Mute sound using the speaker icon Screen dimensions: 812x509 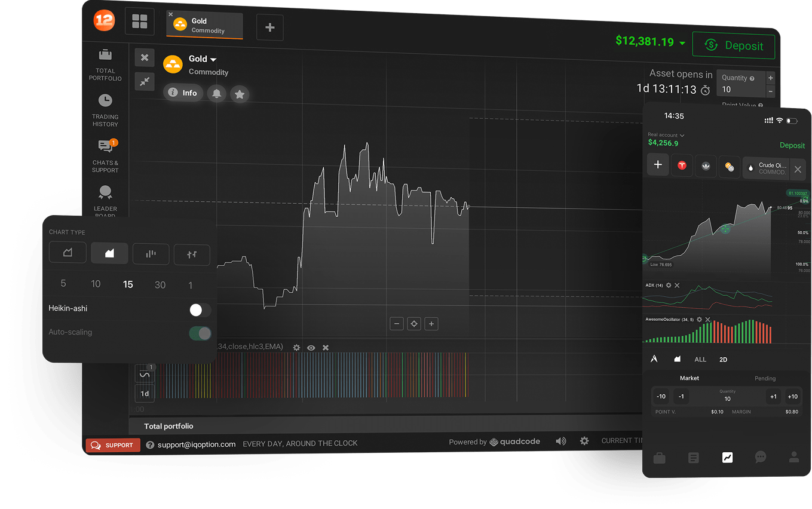point(560,441)
